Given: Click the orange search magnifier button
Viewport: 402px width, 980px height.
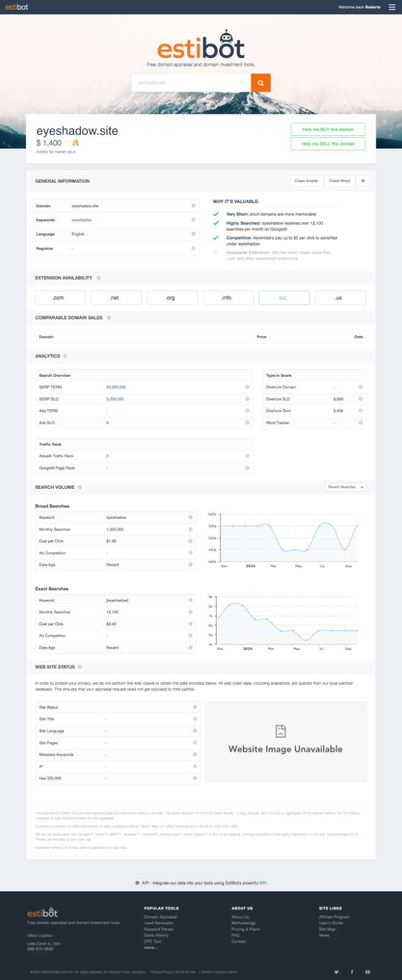Looking at the screenshot, I should pyautogui.click(x=261, y=83).
